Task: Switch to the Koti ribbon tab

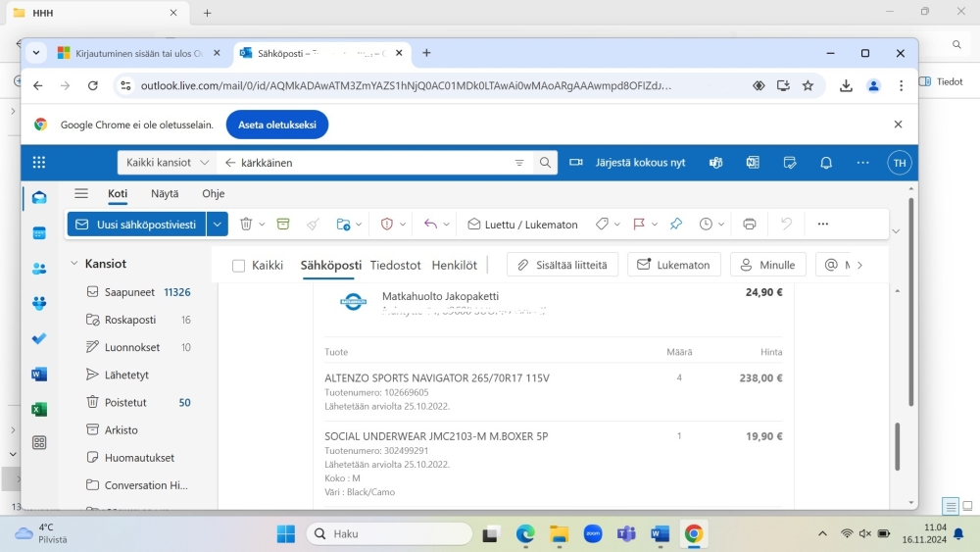Action: point(118,194)
